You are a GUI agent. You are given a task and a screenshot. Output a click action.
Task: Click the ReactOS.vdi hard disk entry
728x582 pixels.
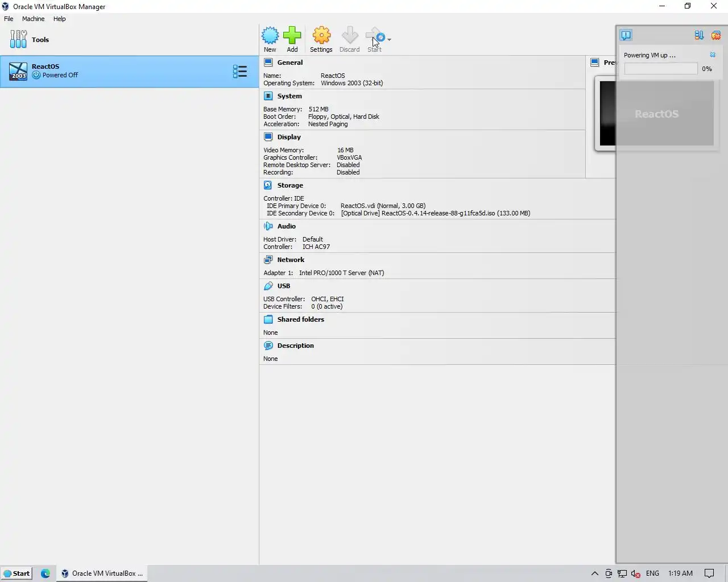[383, 206]
